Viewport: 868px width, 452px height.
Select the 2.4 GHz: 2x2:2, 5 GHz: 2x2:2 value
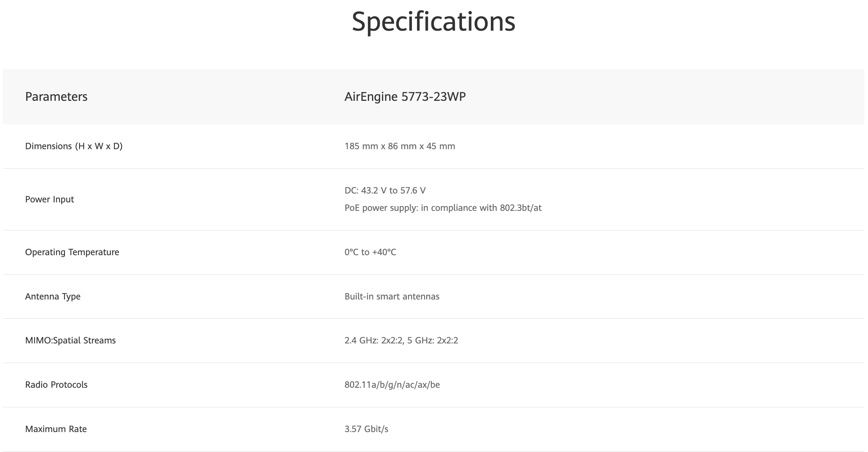tap(401, 340)
